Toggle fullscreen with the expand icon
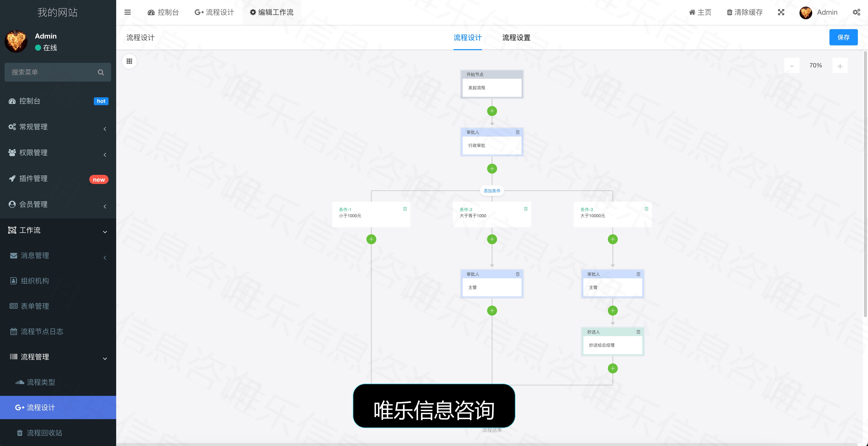This screenshot has height=446, width=868. pyautogui.click(x=781, y=12)
